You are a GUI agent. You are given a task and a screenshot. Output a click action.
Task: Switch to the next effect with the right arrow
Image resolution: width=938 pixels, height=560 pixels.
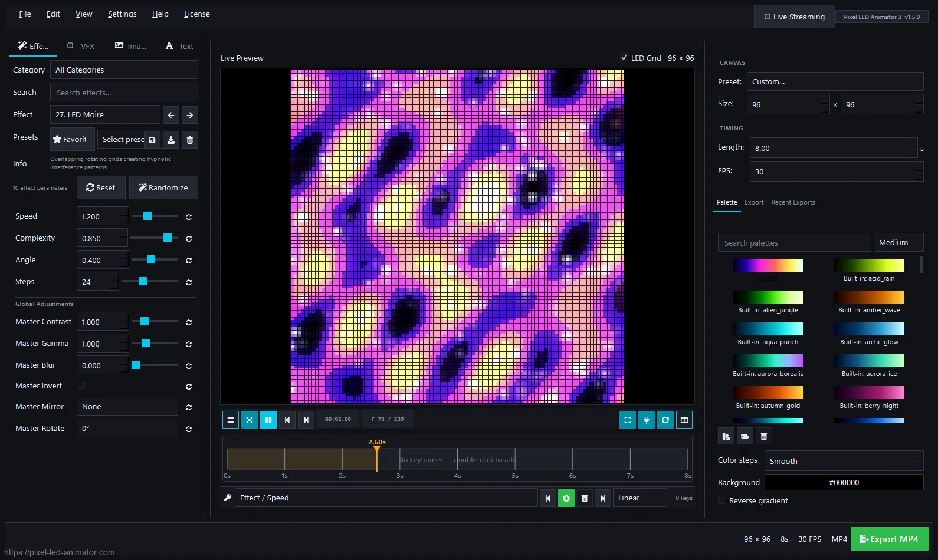(190, 115)
